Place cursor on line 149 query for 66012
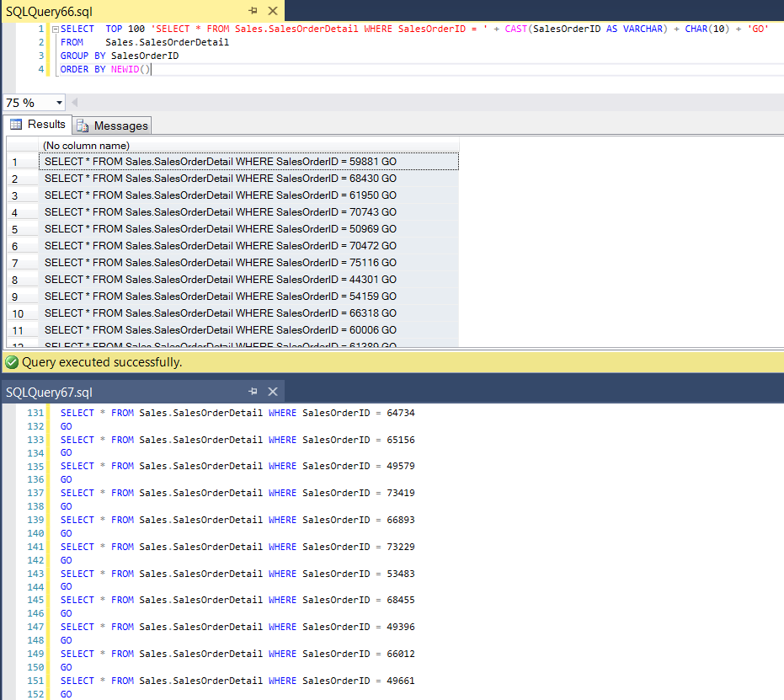The height and width of the screenshot is (700, 784). [x=237, y=654]
